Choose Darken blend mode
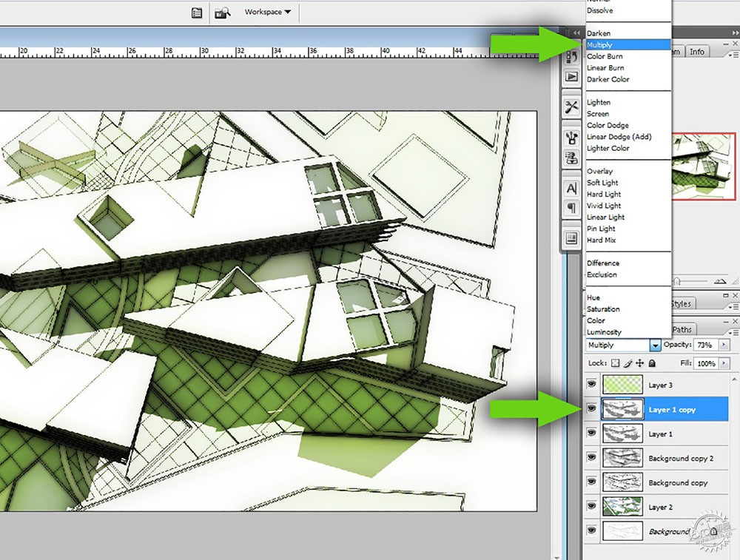 (x=628, y=33)
